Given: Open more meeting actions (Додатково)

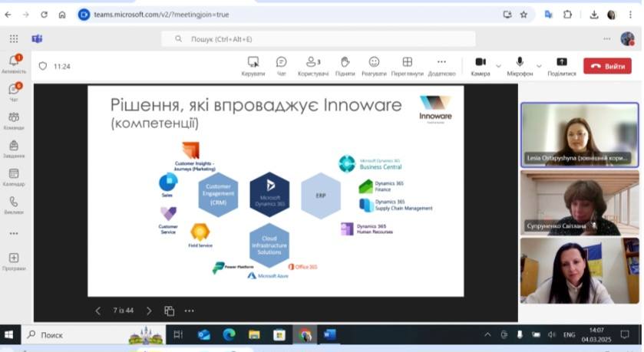Looking at the screenshot, I should pos(441,66).
